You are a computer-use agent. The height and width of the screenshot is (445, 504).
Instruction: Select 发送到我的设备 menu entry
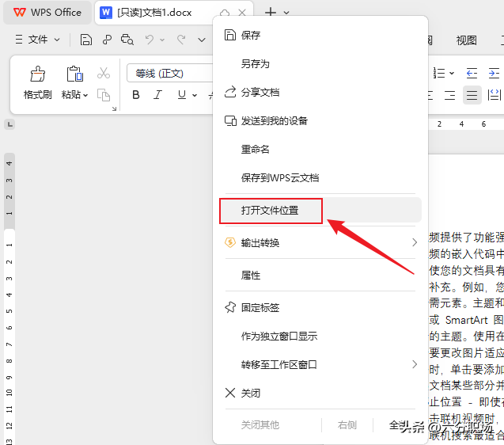click(320, 120)
